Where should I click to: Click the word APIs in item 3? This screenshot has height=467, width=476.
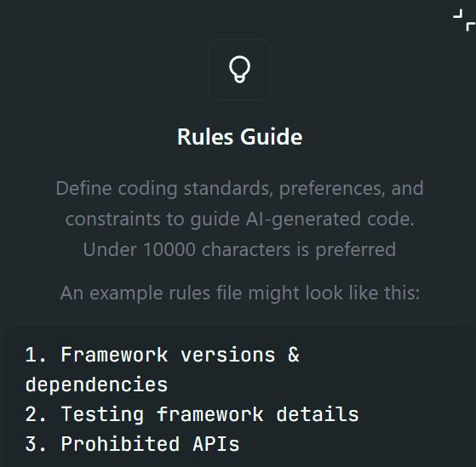(x=216, y=444)
